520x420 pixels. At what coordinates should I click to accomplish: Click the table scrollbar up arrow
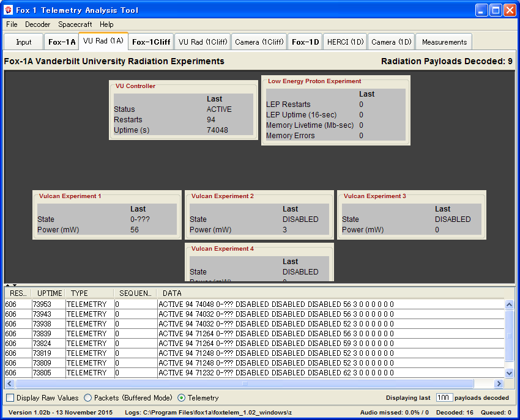pyautogui.click(x=510, y=304)
